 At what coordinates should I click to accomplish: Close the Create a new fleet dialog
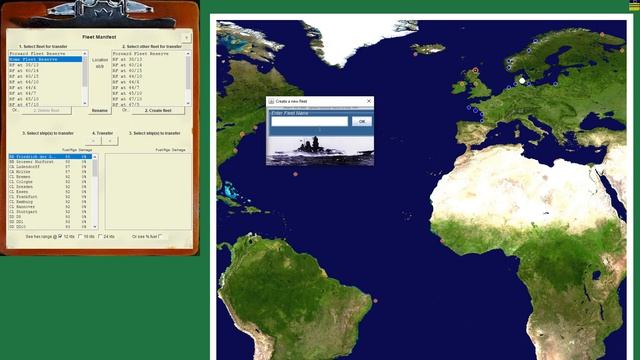tap(369, 101)
